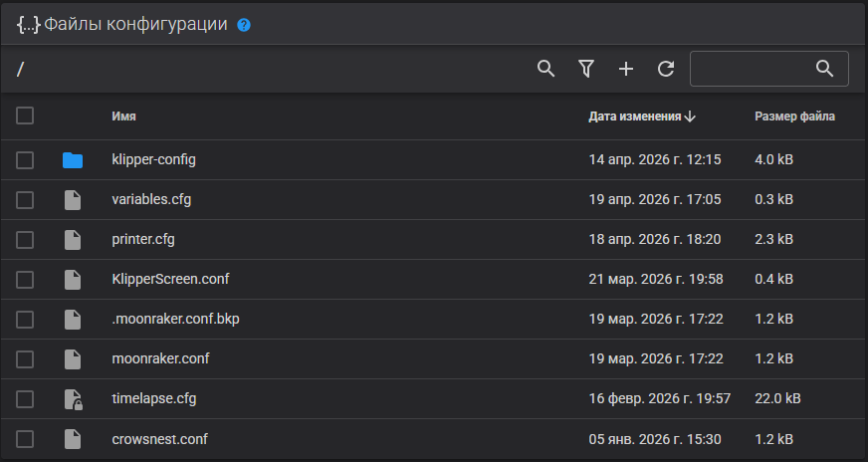Click the plus icon to add file
The width and height of the screenshot is (868, 462).
(x=626, y=69)
